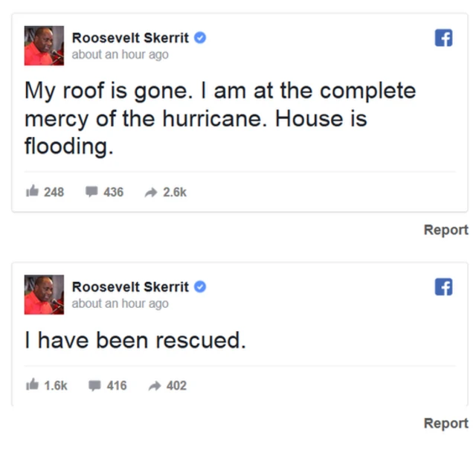The width and height of the screenshot is (476, 476).
Task: Click the Facebook logo on the rescued post
Action: 443,287
